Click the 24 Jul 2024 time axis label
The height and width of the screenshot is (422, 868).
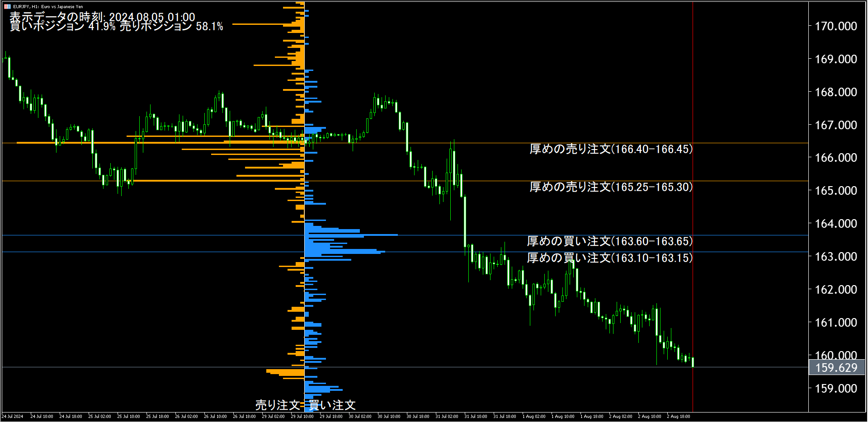12,417
